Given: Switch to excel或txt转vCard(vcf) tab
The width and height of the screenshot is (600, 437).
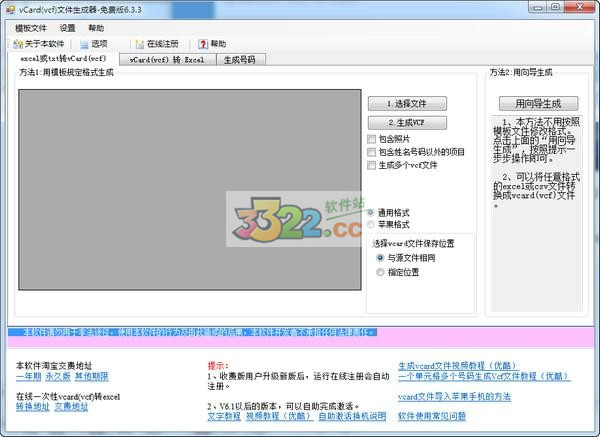Looking at the screenshot, I should (x=63, y=59).
